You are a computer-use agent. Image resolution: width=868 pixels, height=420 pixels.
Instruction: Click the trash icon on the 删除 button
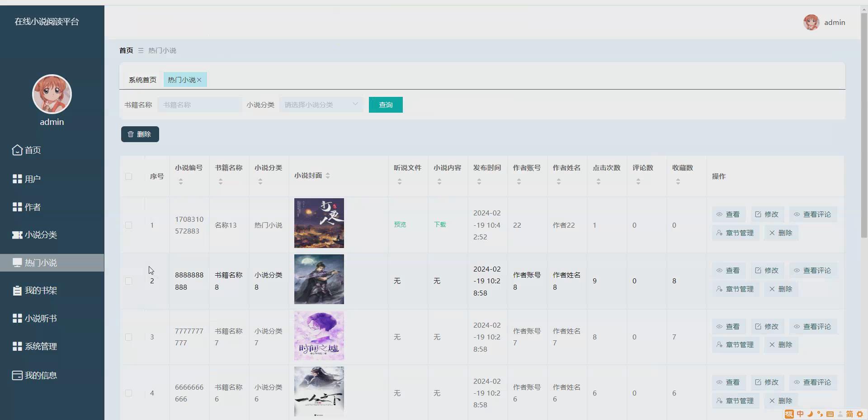pyautogui.click(x=131, y=134)
